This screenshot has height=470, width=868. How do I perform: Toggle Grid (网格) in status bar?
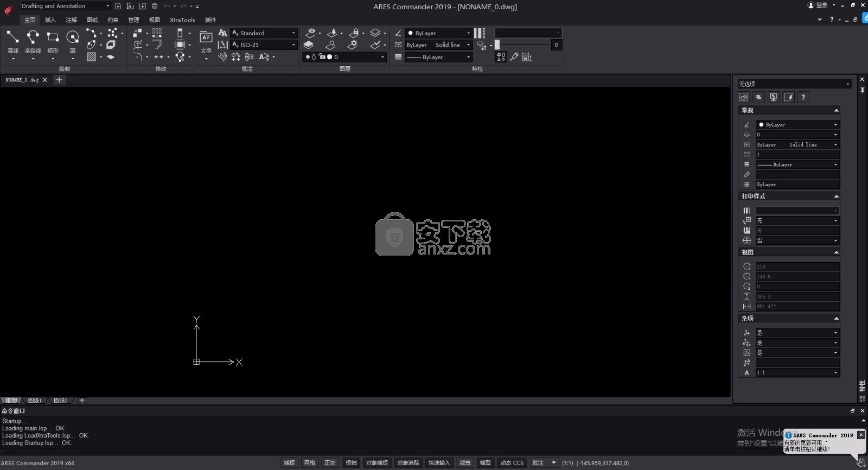310,463
